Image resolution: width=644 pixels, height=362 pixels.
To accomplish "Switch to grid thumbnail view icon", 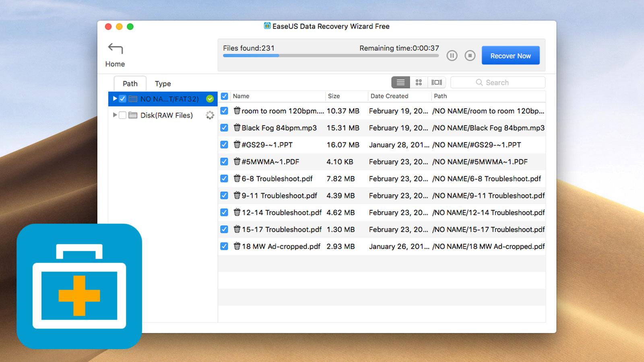I will click(419, 82).
